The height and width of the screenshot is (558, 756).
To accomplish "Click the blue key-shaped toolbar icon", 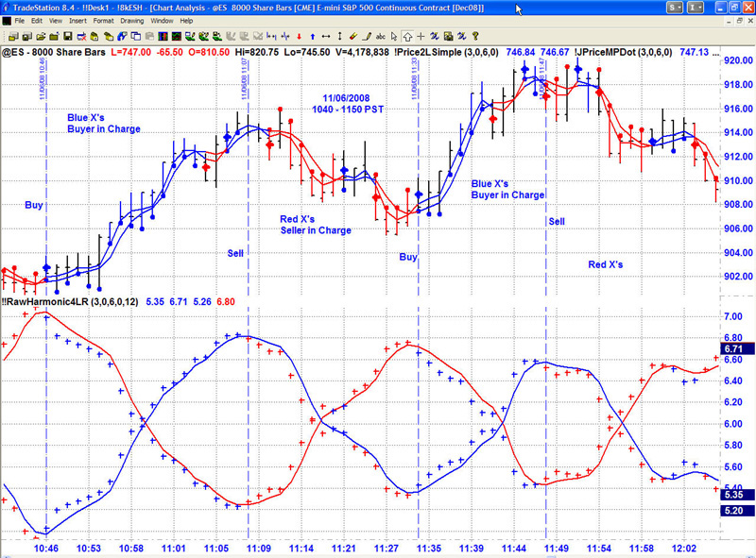I will pyautogui.click(x=122, y=36).
